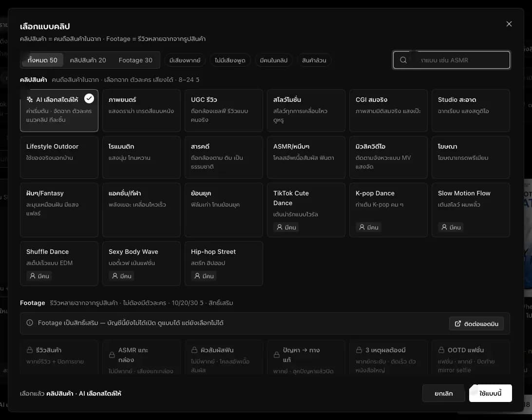Select the ย้อนยุค retro style card

coord(224,210)
